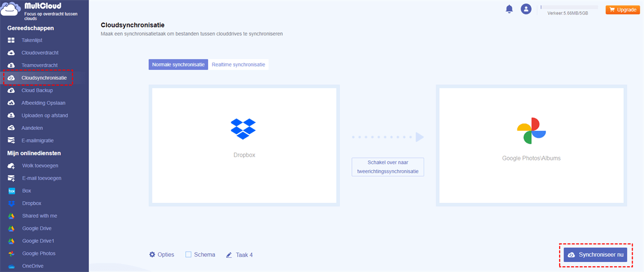This screenshot has width=644, height=272.
Task: Click the Cloudsynchronisatie page heading
Action: point(133,25)
